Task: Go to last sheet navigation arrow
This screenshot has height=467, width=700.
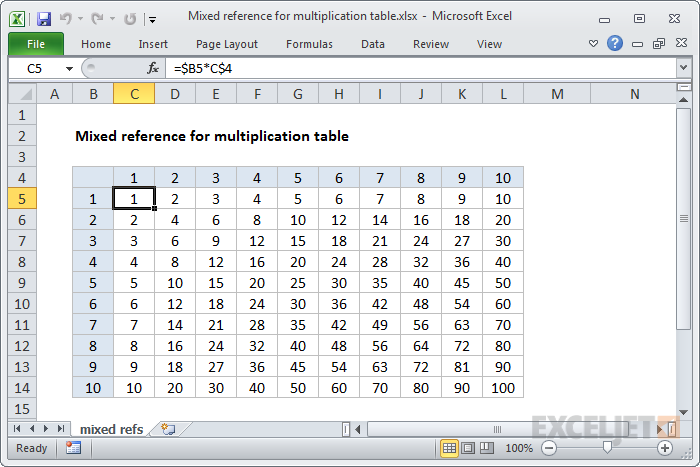Action: [61, 429]
